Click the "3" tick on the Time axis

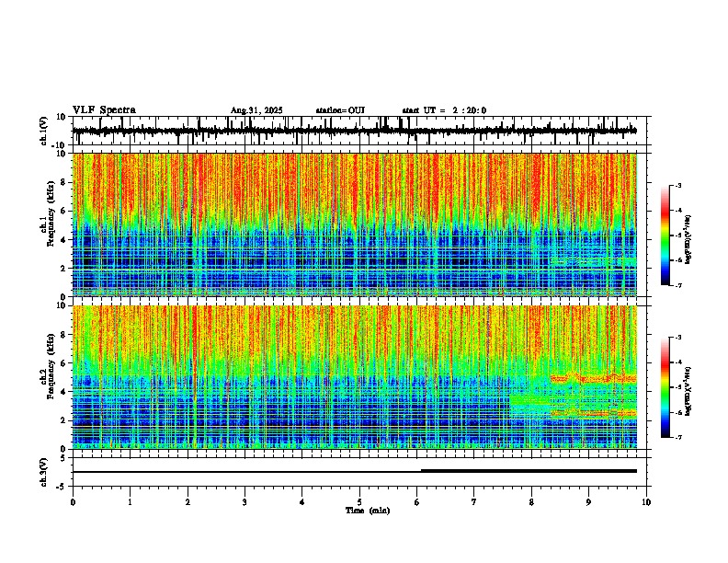(245, 502)
